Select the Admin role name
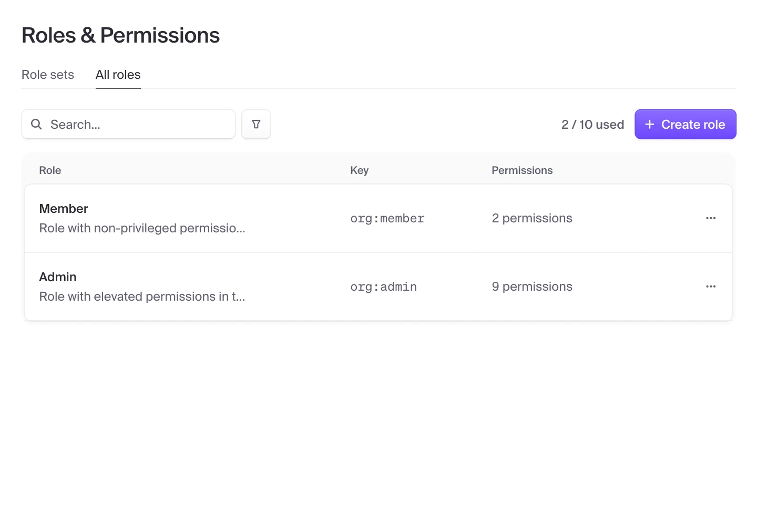757x532 pixels. pyautogui.click(x=58, y=277)
